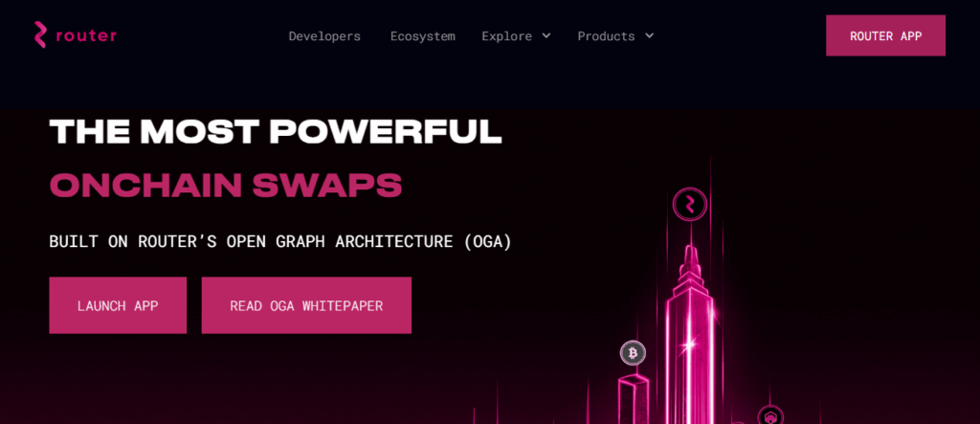Click the Router token badge above the tower
980x424 pixels.
tap(689, 204)
